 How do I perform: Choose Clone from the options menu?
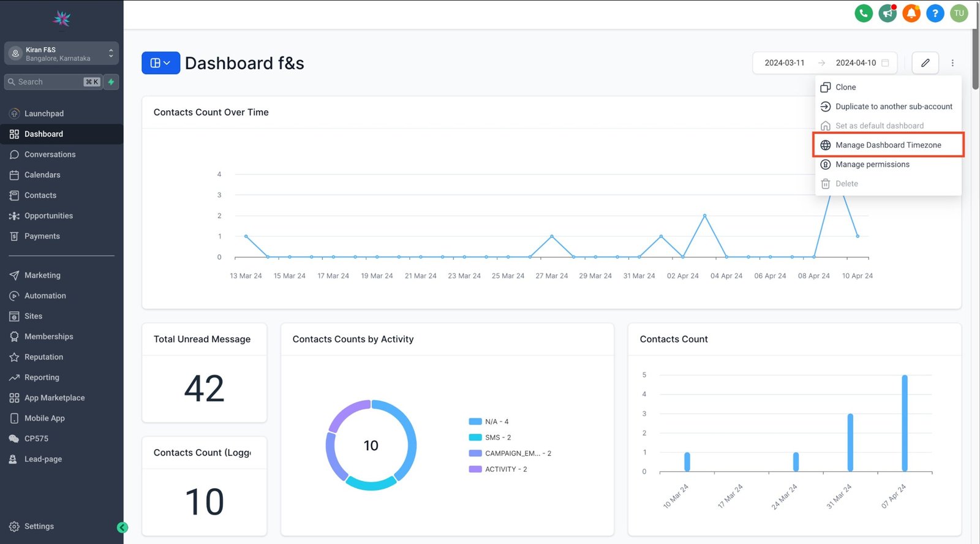click(845, 87)
